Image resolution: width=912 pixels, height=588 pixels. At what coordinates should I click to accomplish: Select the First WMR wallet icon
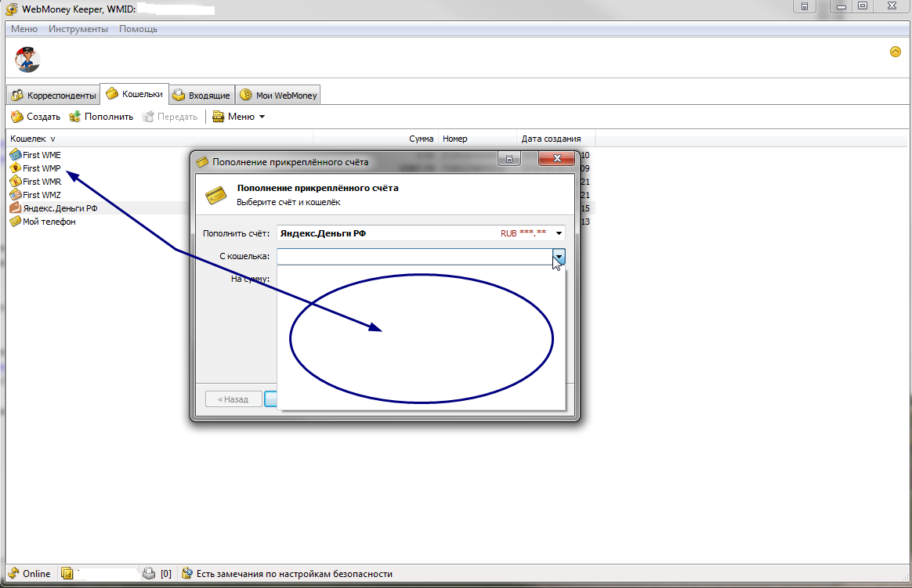point(16,182)
